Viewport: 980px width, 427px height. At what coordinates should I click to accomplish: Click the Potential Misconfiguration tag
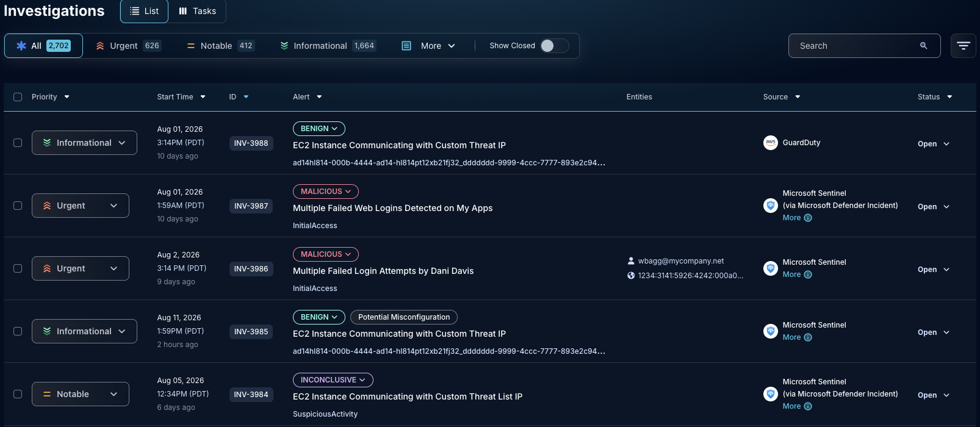(x=404, y=317)
